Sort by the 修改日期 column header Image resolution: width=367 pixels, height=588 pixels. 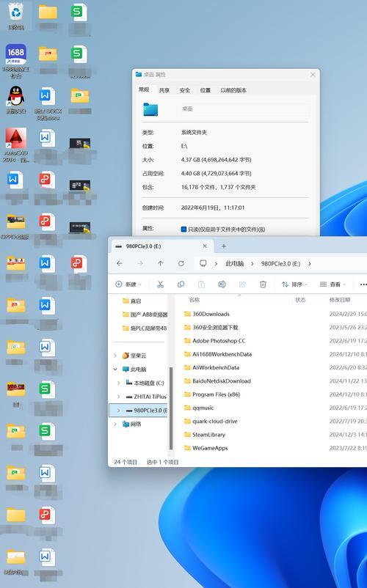tap(340, 300)
